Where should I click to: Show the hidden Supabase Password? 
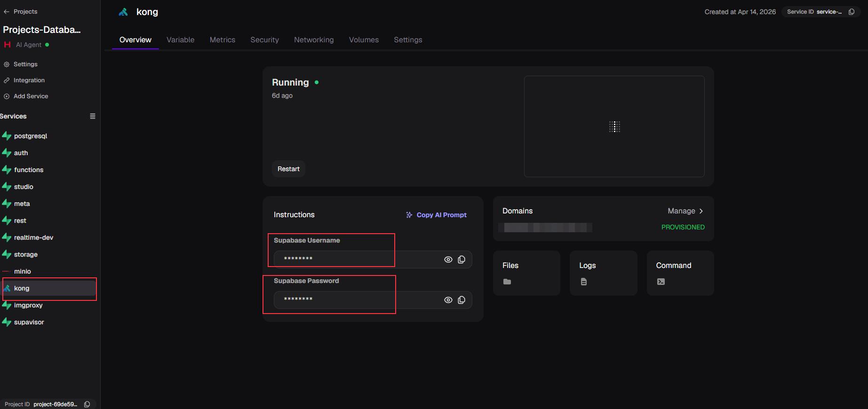click(448, 300)
